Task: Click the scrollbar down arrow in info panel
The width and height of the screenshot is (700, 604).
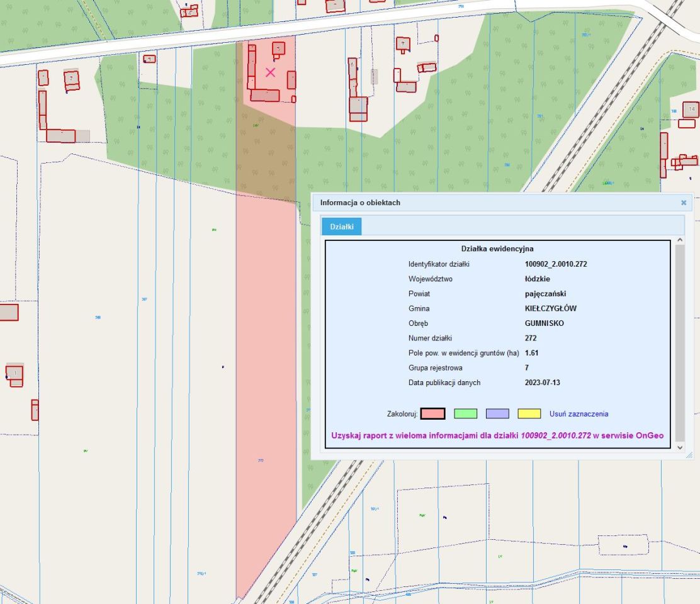Action: pos(680,447)
